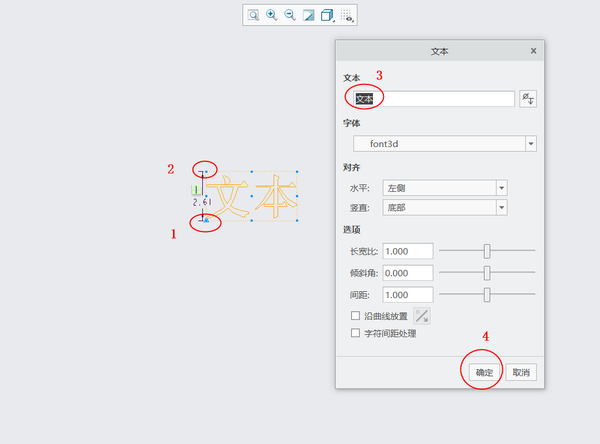Image resolution: width=600 pixels, height=444 pixels.
Task: Enable the 字符间距处理 checkbox
Action: [x=355, y=333]
